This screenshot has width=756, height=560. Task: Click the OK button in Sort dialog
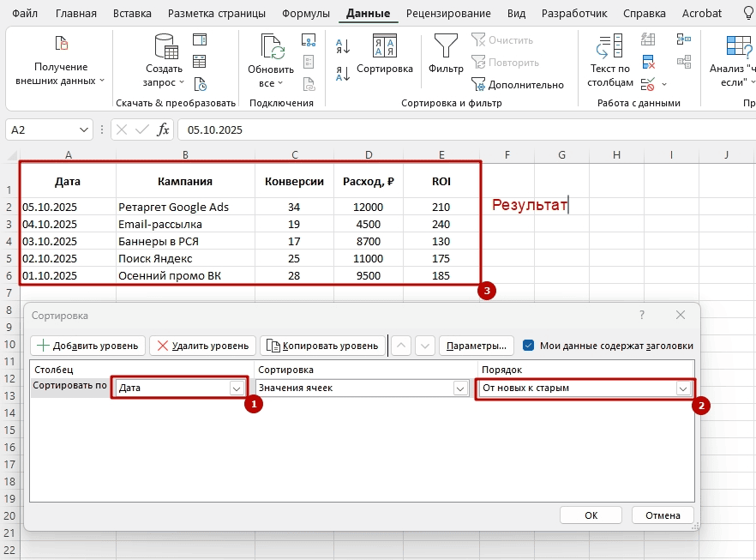[591, 515]
